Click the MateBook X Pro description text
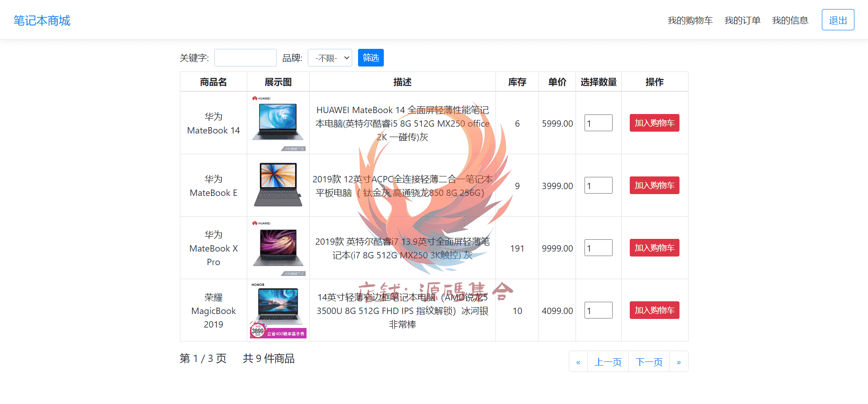The width and height of the screenshot is (868, 404). pos(402,248)
